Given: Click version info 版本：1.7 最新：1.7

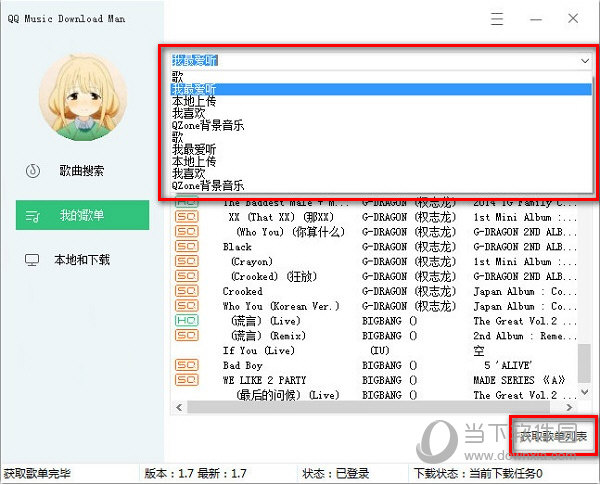Looking at the screenshot, I should pyautogui.click(x=195, y=473).
